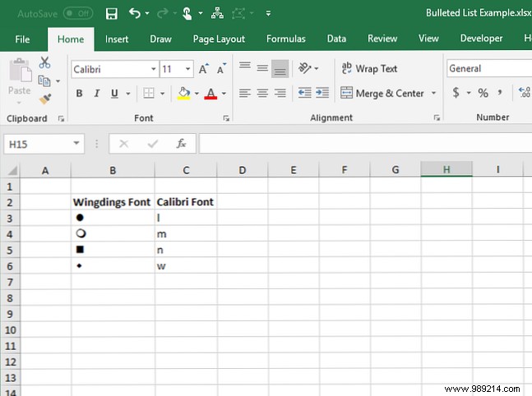532x396 pixels.
Task: Open the Clipboard pane dialog launcher
Action: tap(61, 118)
